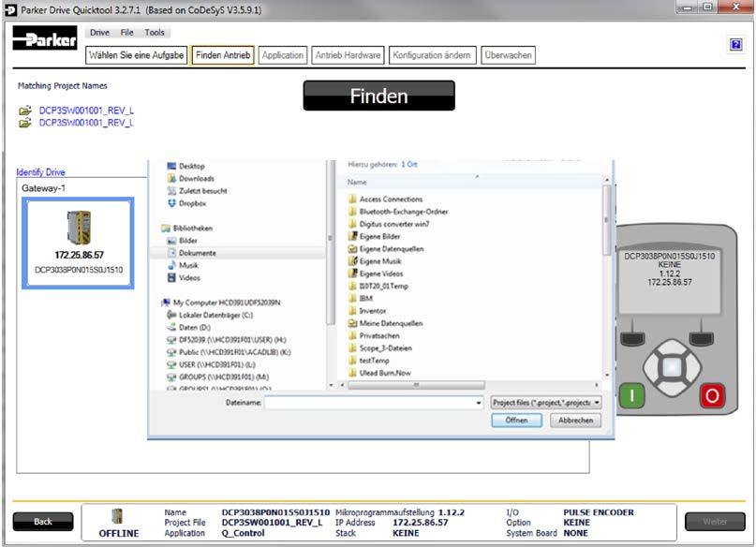Click the left soft key on keypad
Image resolution: width=756 pixels, height=547 pixels.
pyautogui.click(x=632, y=338)
